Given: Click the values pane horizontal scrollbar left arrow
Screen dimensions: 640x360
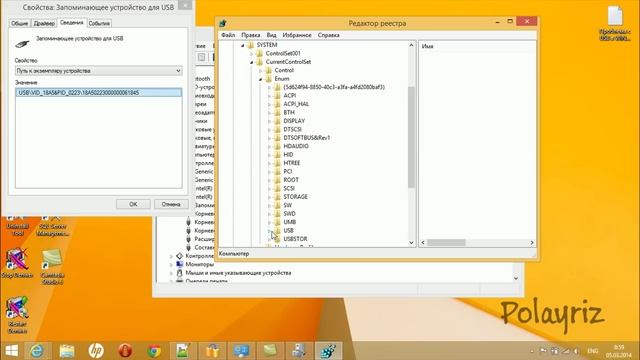Looking at the screenshot, I should (x=423, y=242).
